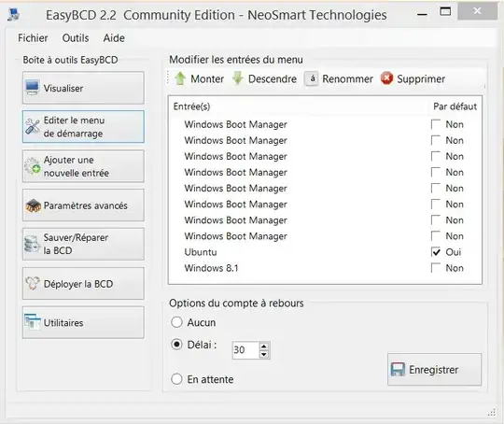This screenshot has height=424, width=504.
Task: Click Monter in the toolbar
Action: click(200, 78)
